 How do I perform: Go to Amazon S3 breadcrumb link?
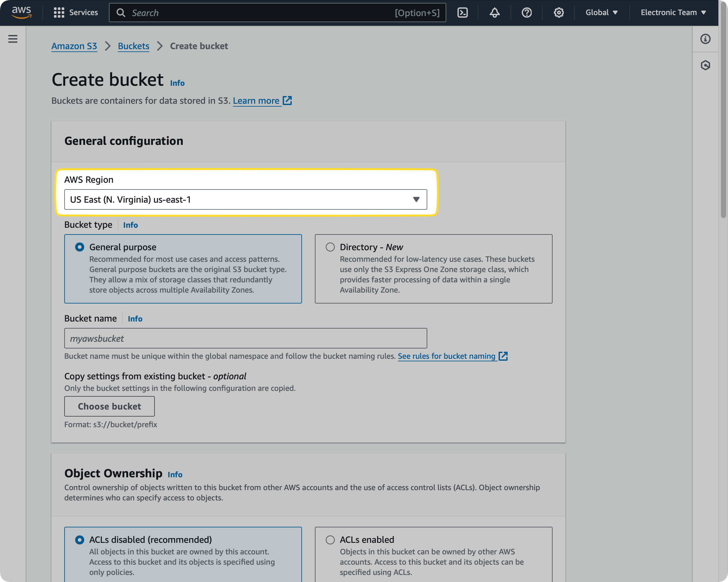click(74, 46)
